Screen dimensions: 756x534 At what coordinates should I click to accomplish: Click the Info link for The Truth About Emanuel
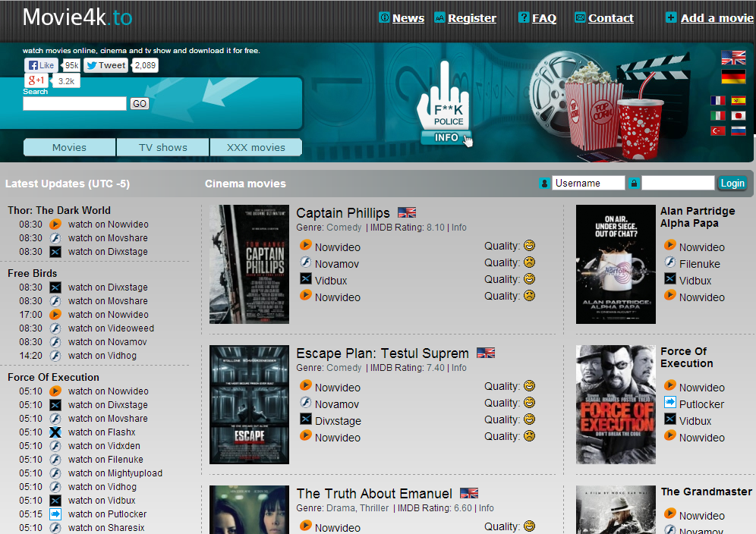(x=486, y=508)
